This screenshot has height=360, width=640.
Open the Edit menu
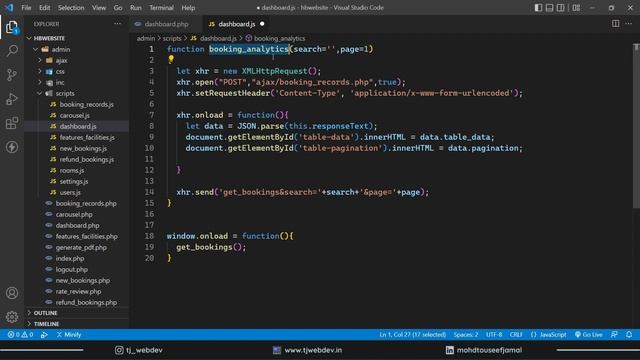(44, 8)
